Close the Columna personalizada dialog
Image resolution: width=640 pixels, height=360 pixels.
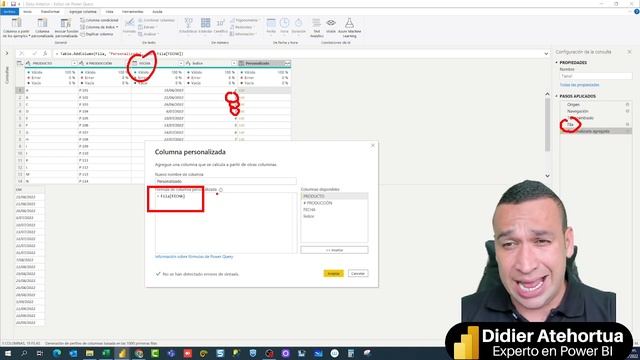[x=373, y=145]
